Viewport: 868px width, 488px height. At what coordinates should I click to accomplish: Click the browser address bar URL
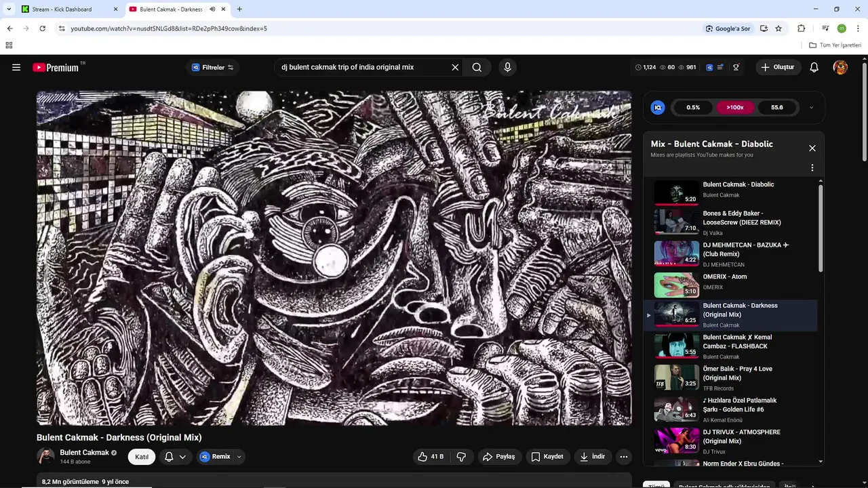click(169, 28)
